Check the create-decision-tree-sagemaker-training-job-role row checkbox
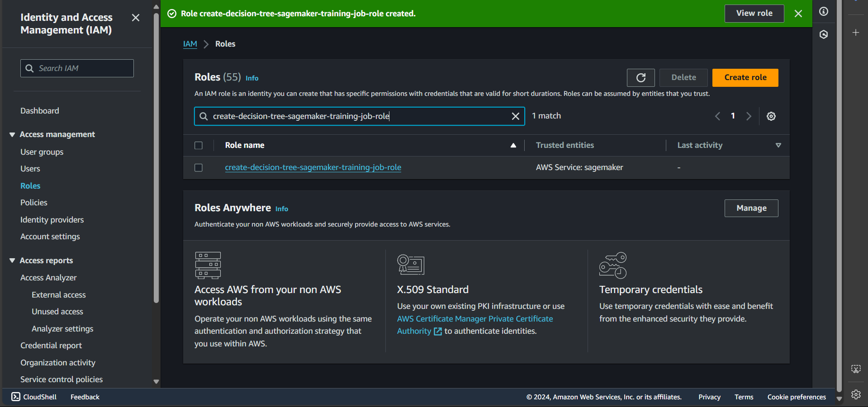 point(199,168)
